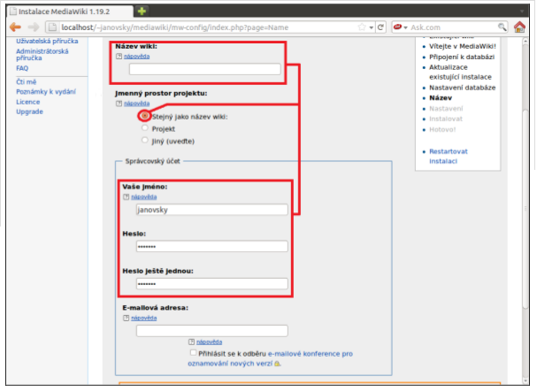Image resolution: width=537 pixels, height=392 pixels.
Task: Select the Jiný (uveďte) radio option
Action: point(145,140)
